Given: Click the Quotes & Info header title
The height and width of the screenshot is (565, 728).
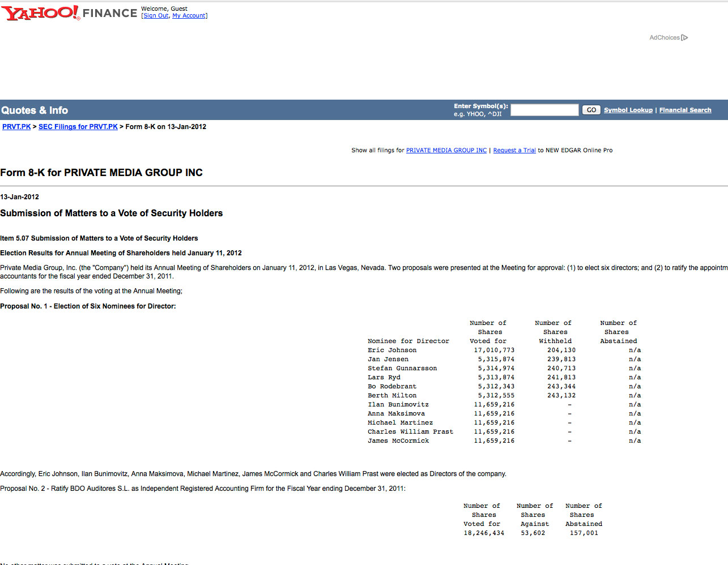Looking at the screenshot, I should point(35,110).
